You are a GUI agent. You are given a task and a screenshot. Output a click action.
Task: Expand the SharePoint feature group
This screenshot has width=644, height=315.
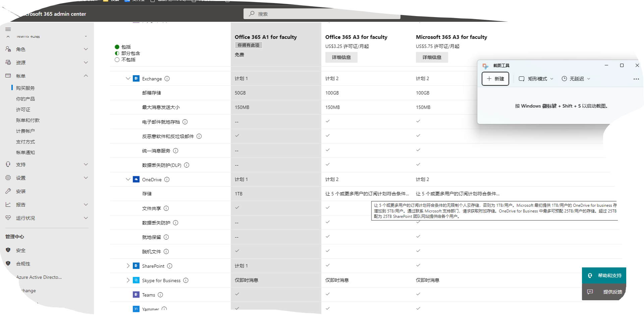[x=128, y=266]
